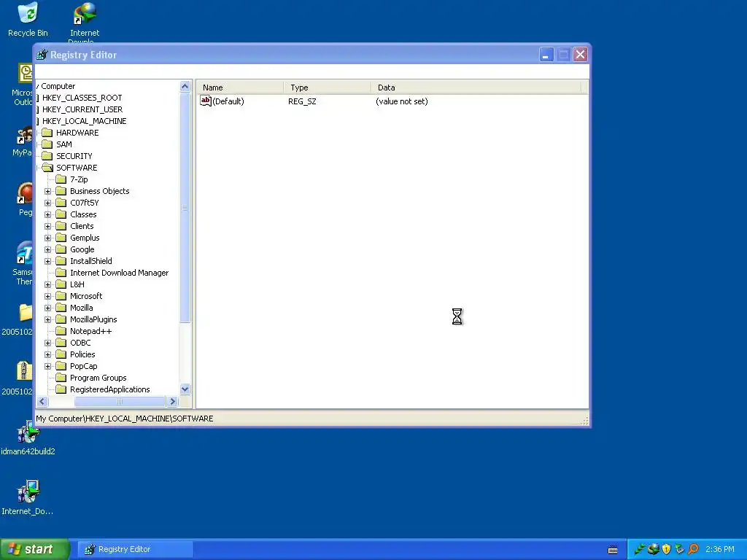747x560 pixels.
Task: Select the HKEY_CLASSES_ROOT label
Action: click(82, 98)
